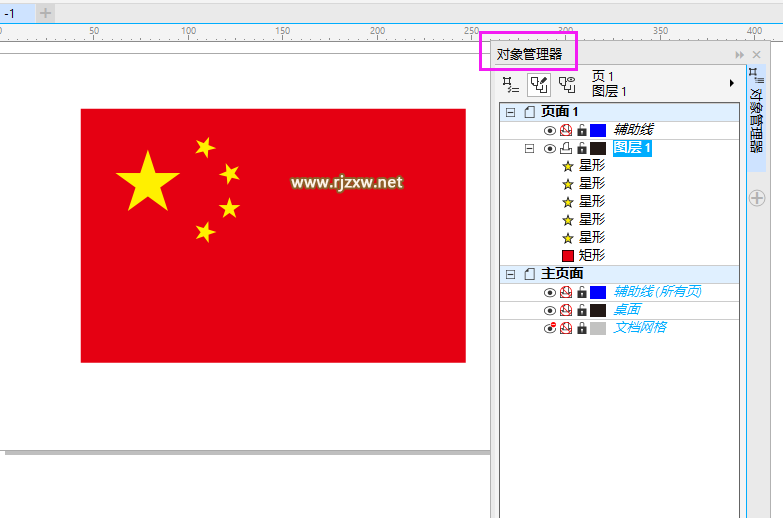This screenshot has height=518, width=783.
Task: Select the 图层 1 layer name
Action: click(632, 148)
